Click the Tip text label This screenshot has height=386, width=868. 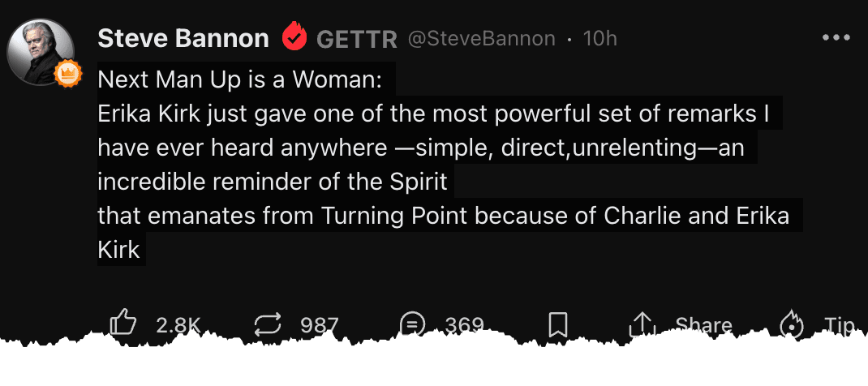839,325
